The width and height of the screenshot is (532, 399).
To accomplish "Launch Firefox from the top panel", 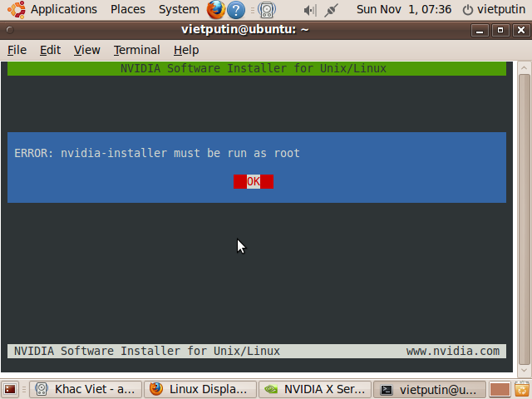I will [x=216, y=9].
